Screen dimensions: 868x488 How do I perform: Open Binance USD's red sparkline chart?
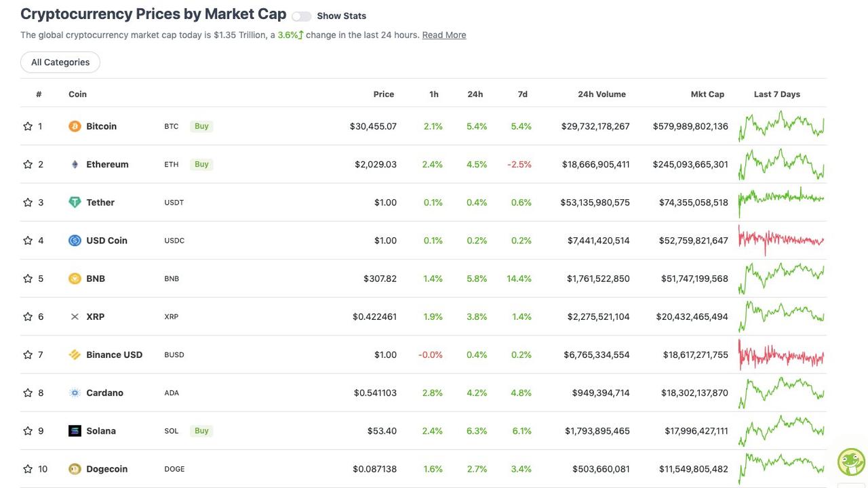point(781,354)
